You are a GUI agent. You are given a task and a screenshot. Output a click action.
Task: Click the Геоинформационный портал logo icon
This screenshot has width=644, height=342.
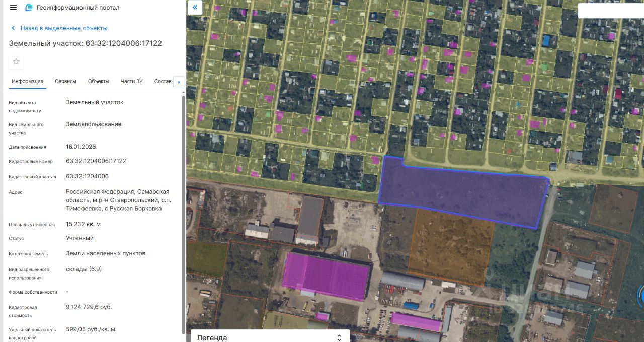click(x=29, y=8)
